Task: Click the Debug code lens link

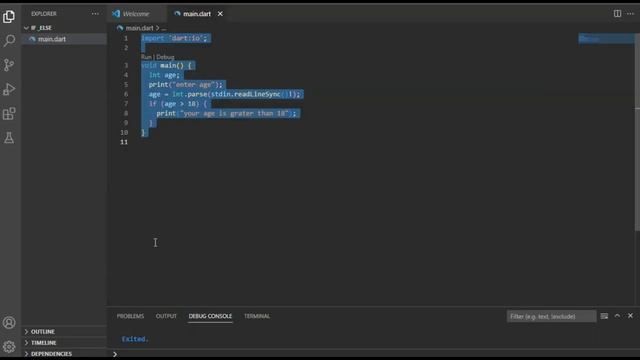Action: pyautogui.click(x=165, y=57)
